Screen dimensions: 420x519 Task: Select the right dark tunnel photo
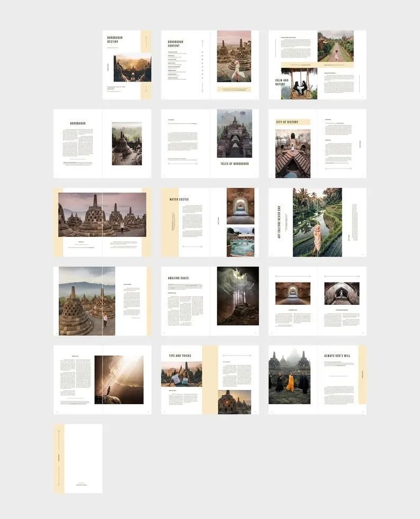(342, 293)
